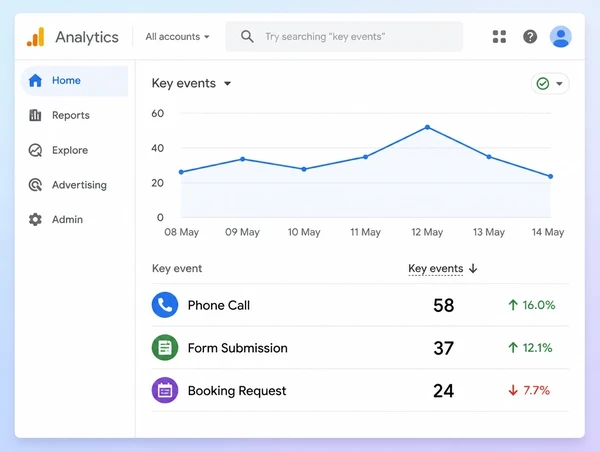Click the sort descending arrow icon
The image size is (600, 452).
pyautogui.click(x=473, y=268)
